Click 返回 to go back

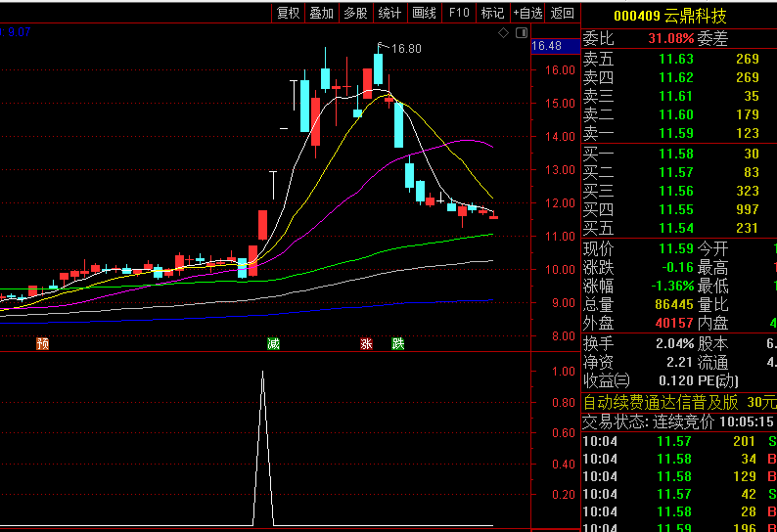(562, 13)
